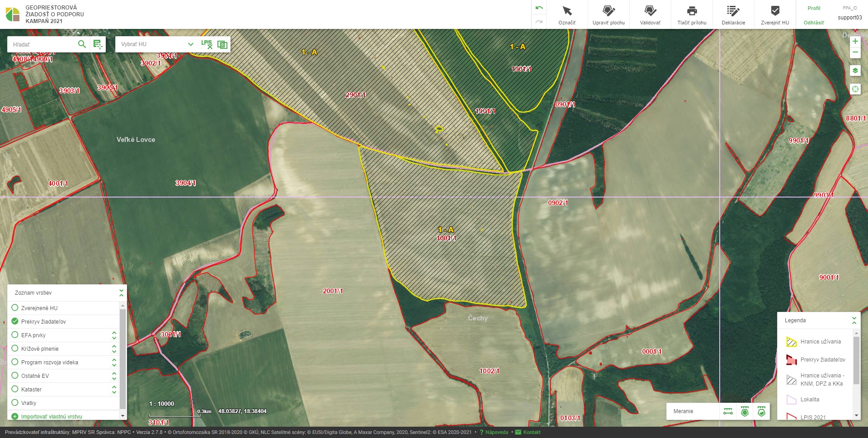
Task: Expand the Kataster sublayers
Action: (114, 389)
